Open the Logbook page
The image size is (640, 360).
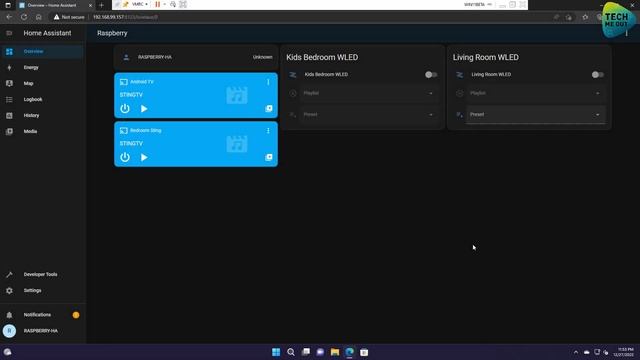(42, 99)
